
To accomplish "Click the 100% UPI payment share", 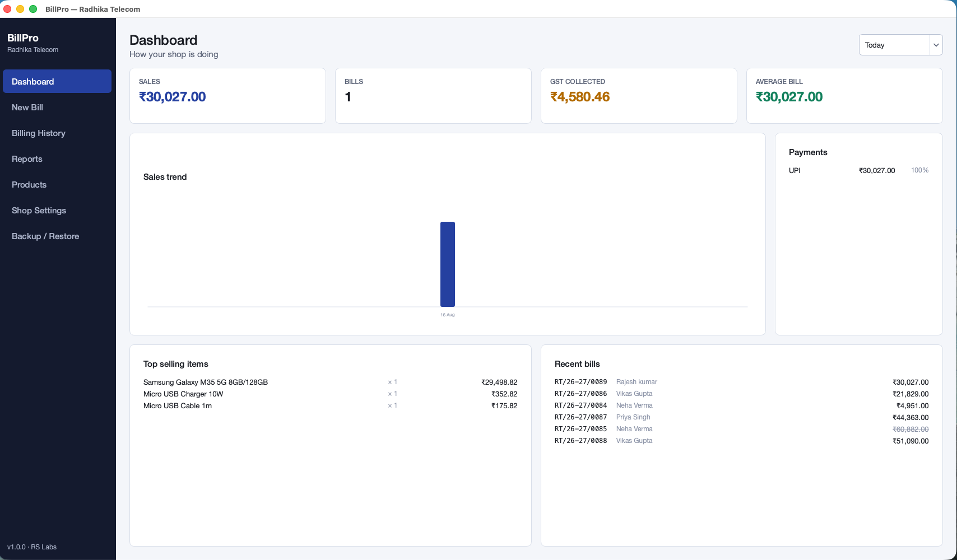I will click(x=919, y=170).
